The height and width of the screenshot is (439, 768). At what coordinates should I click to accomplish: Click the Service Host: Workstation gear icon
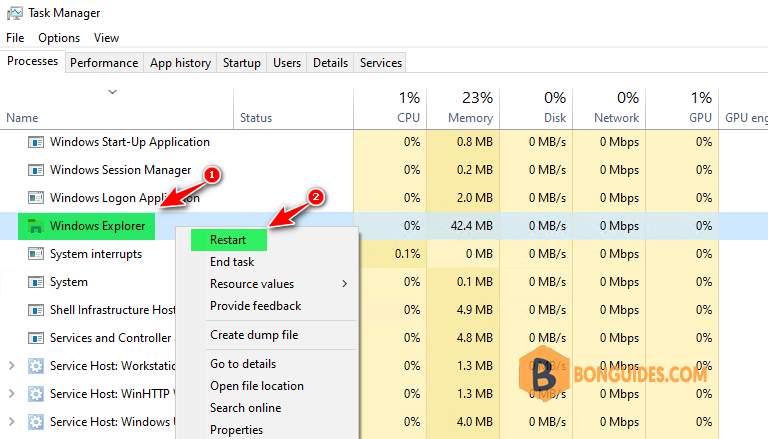coord(35,366)
